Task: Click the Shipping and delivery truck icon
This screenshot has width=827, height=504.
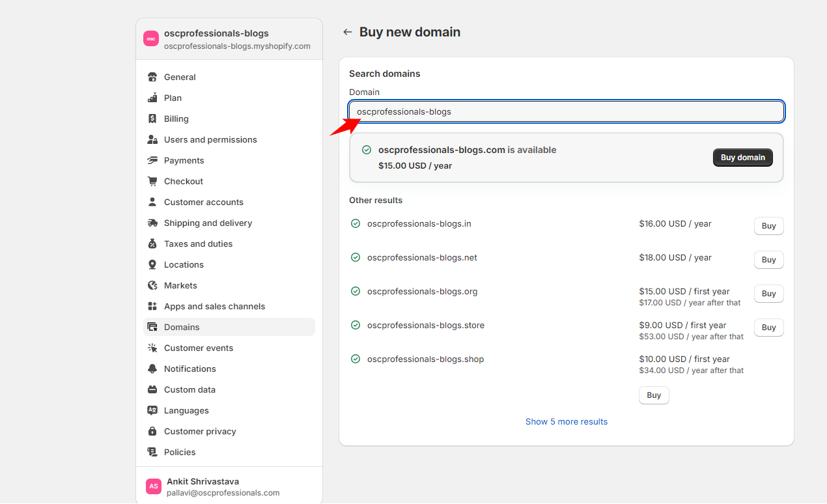Action: 152,223
